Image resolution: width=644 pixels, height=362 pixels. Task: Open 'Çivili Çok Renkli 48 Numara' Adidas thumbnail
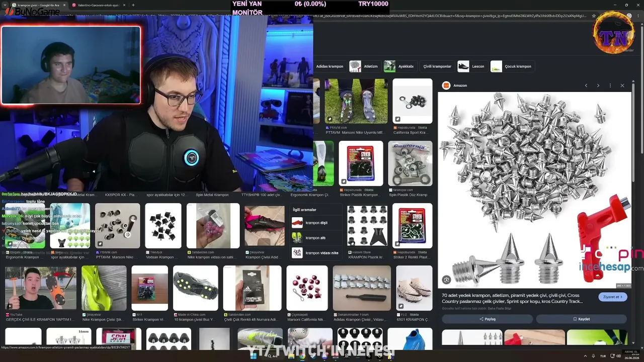tap(252, 288)
